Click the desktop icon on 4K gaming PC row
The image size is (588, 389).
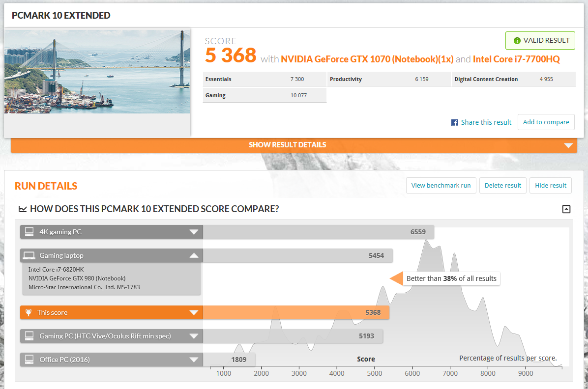[x=29, y=232]
